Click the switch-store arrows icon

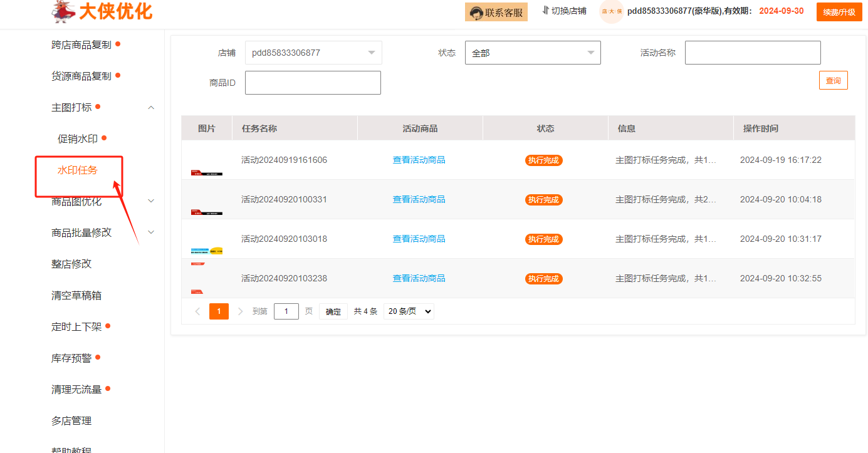click(545, 11)
